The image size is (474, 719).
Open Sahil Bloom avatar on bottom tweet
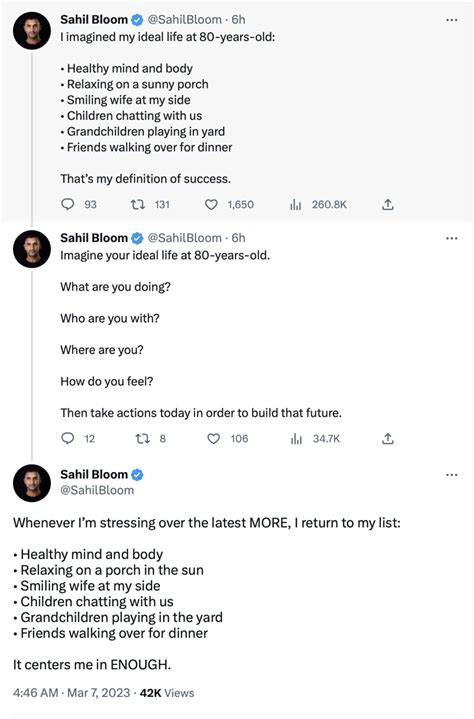[32, 483]
